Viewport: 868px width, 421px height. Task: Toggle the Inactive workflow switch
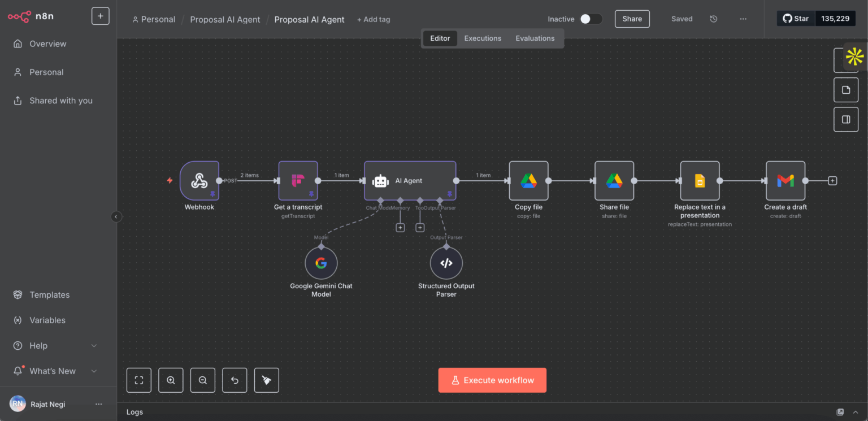(x=591, y=19)
